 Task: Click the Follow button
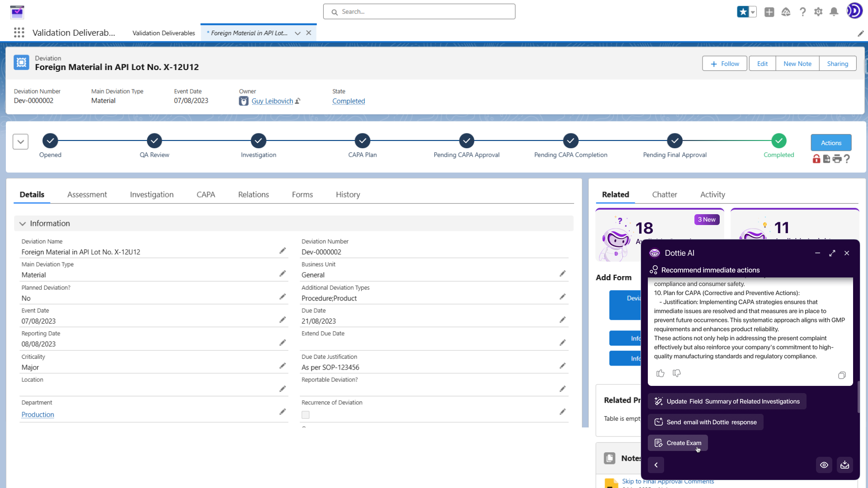[x=725, y=63]
